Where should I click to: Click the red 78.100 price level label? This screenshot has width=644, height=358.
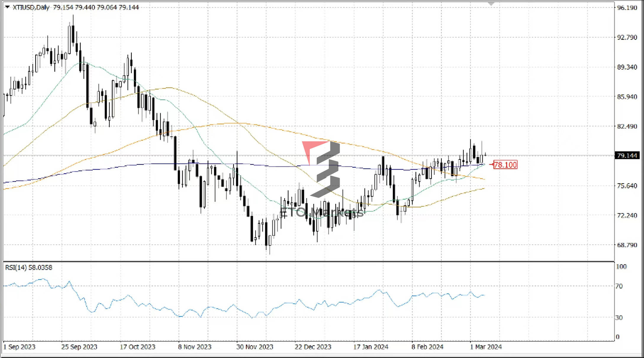coord(505,165)
